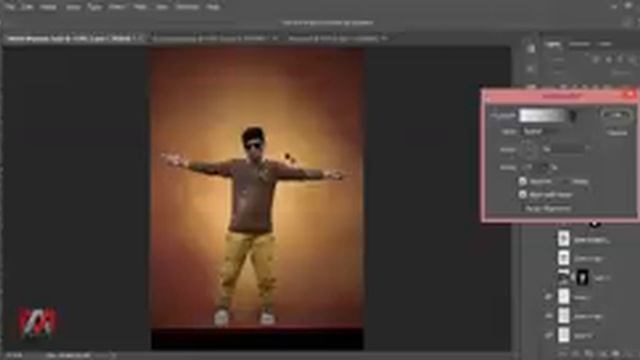Click the gradient preview swatch in Gradient Fill
This screenshot has height=360, width=640.
[x=543, y=116]
